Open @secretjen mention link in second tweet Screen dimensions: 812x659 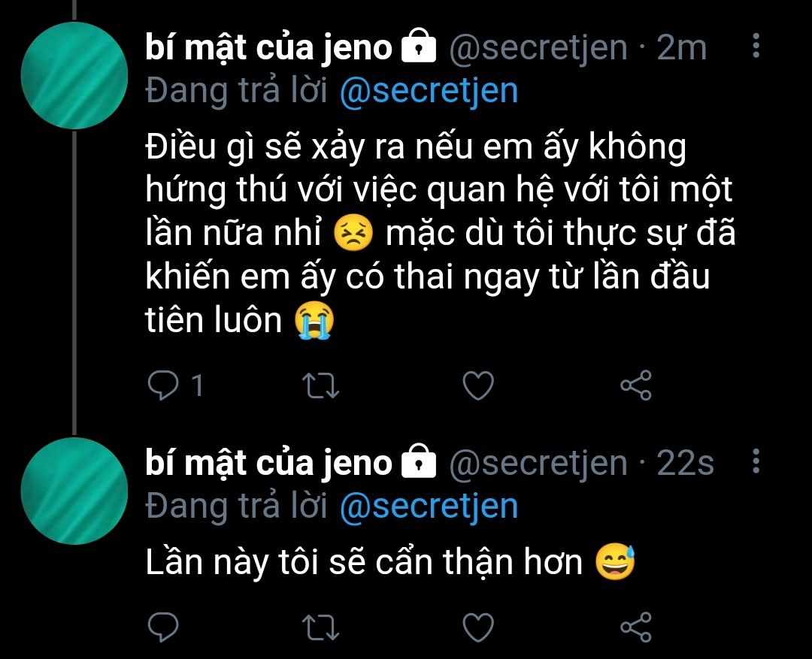(429, 506)
